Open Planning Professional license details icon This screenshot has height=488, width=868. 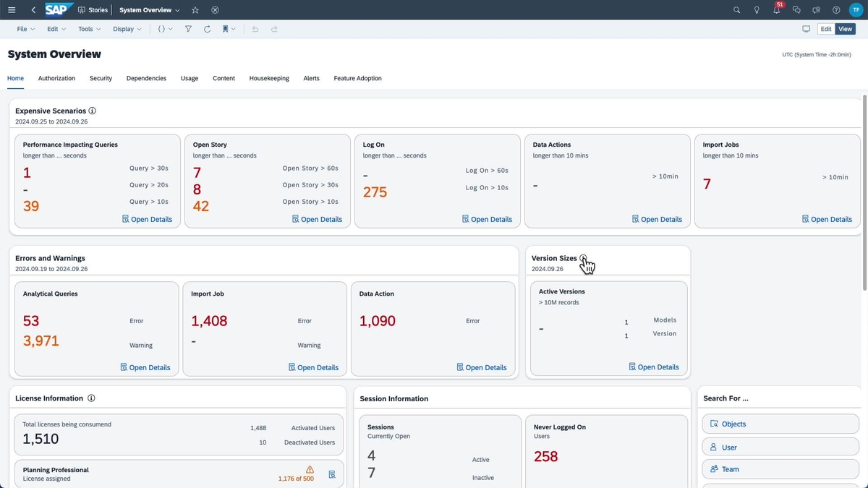pos(332,475)
